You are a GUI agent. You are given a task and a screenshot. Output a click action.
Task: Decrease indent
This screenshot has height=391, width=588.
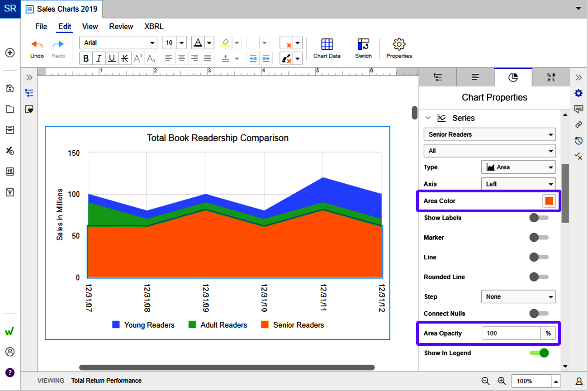coord(253,58)
